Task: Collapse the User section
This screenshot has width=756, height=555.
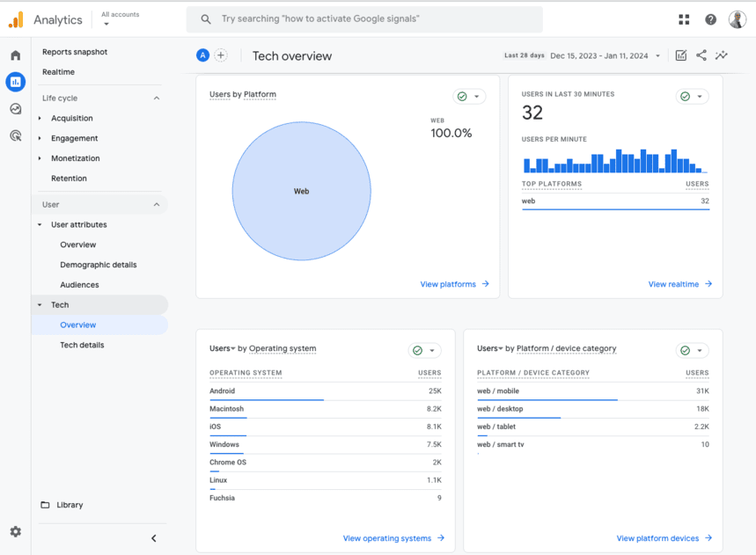Action: (x=157, y=205)
